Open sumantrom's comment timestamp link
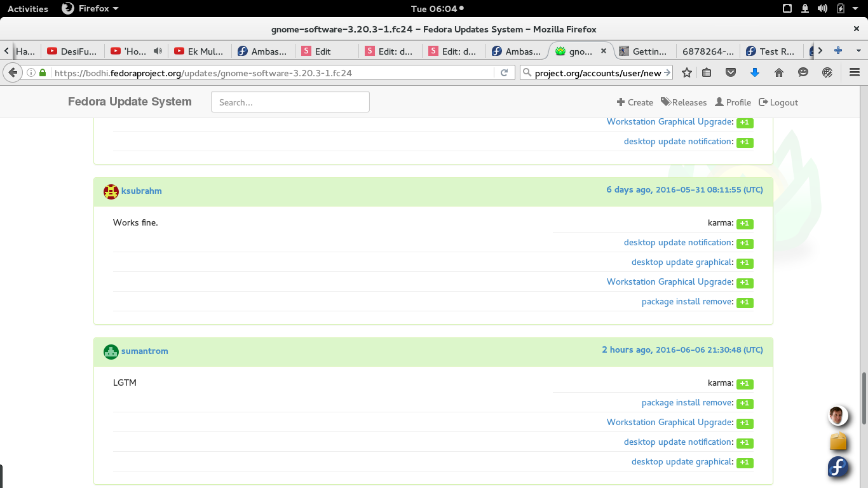The height and width of the screenshot is (488, 868). pos(682,349)
